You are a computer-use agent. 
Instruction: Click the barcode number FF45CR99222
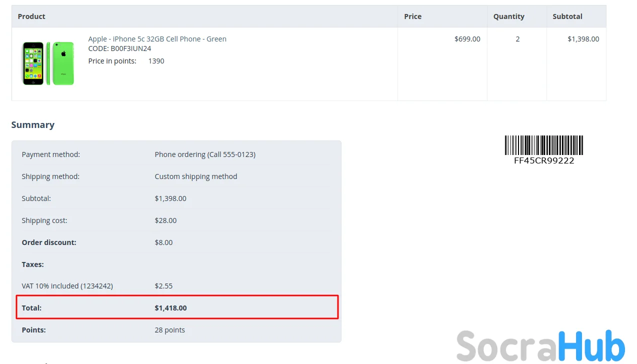(x=544, y=161)
